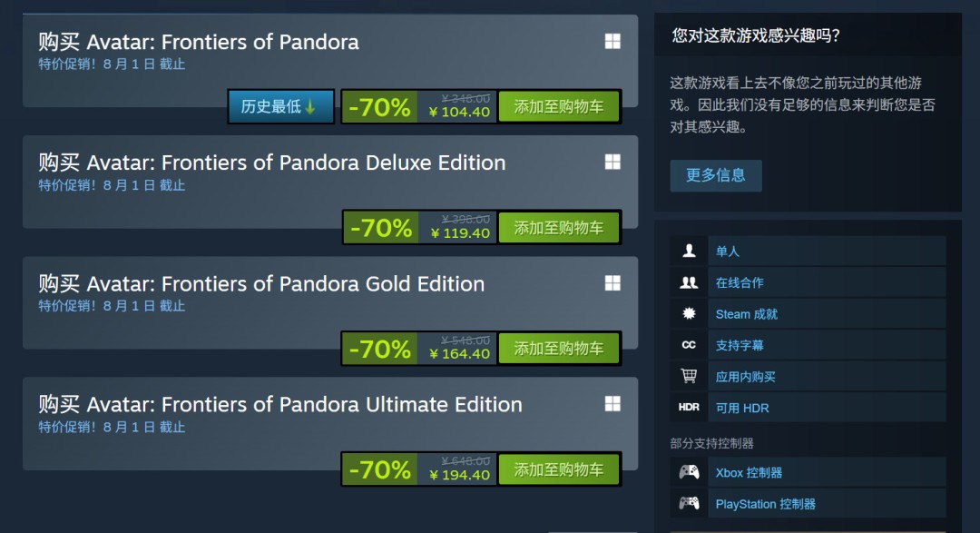Add Deluxe Edition to cart
Image resolution: width=980 pixels, height=533 pixels.
[x=559, y=227]
